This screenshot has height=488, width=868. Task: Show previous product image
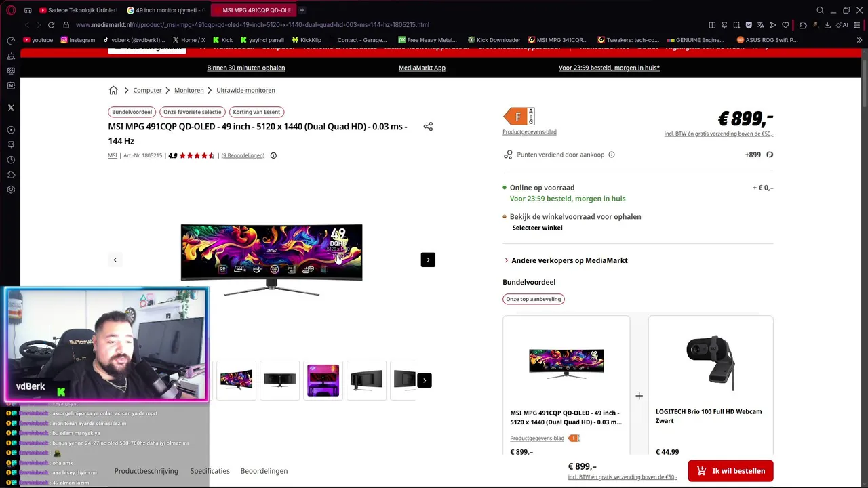tap(115, 260)
